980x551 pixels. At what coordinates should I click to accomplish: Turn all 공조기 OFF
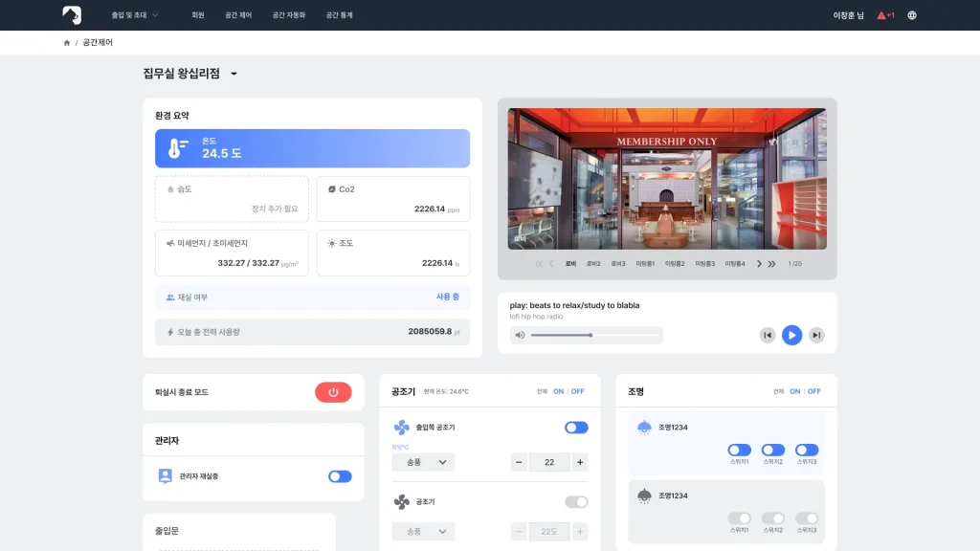[577, 391]
